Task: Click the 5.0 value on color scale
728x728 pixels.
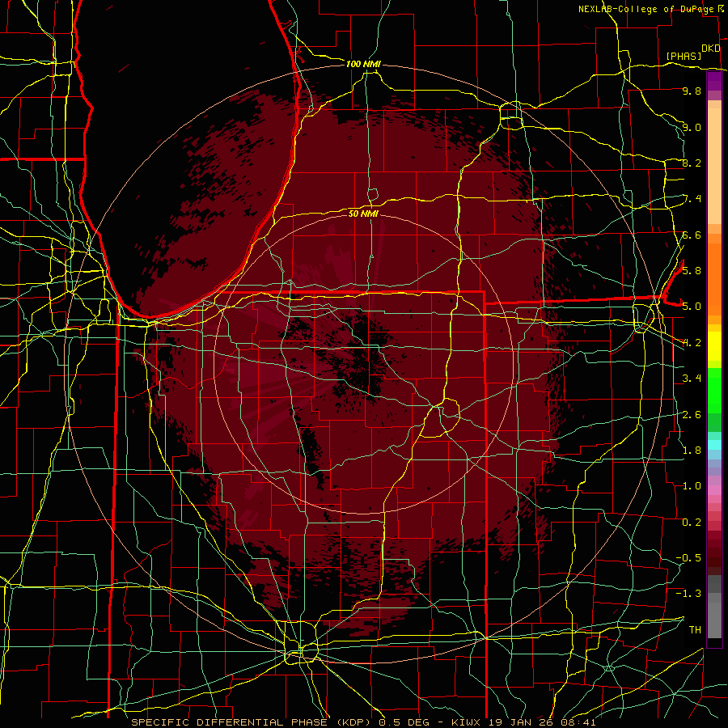Action: [x=692, y=307]
